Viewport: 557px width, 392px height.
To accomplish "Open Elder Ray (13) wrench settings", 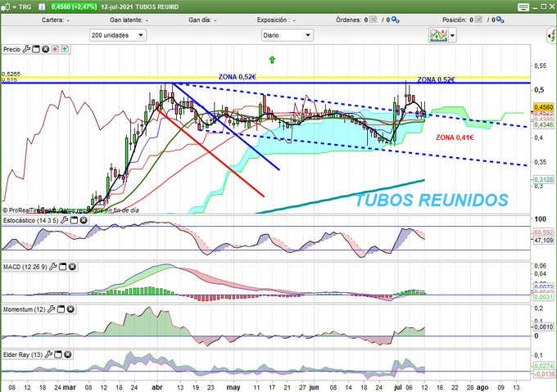I will pyautogui.click(x=48, y=354).
